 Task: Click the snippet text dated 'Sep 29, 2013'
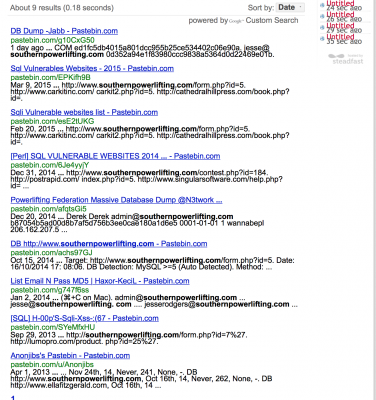coord(129,338)
